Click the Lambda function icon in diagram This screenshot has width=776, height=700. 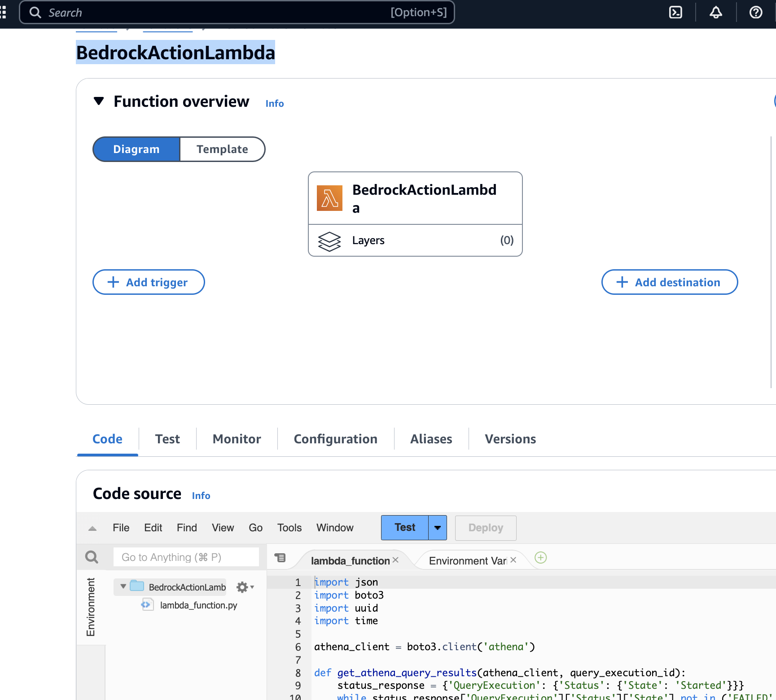click(329, 198)
